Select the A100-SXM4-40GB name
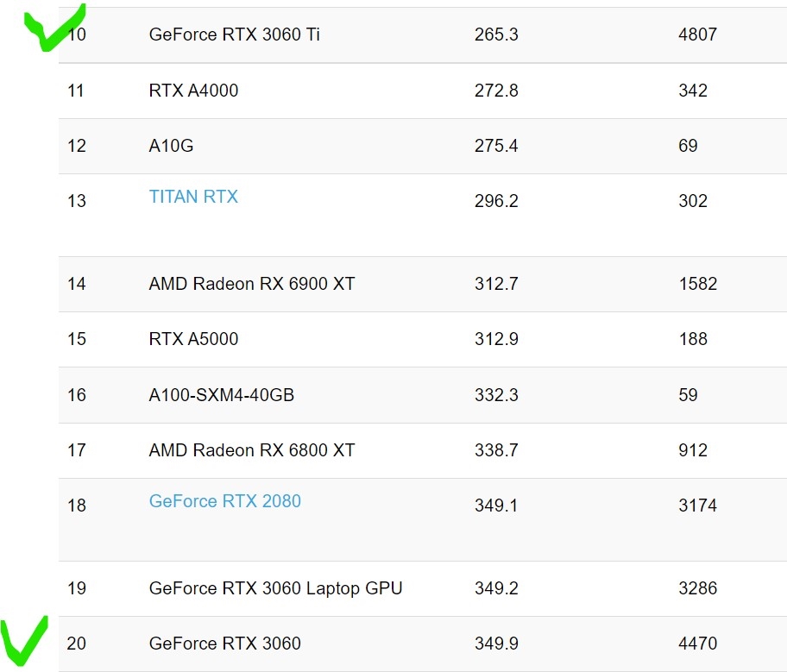Viewport: 787px width, 672px height. [x=221, y=395]
